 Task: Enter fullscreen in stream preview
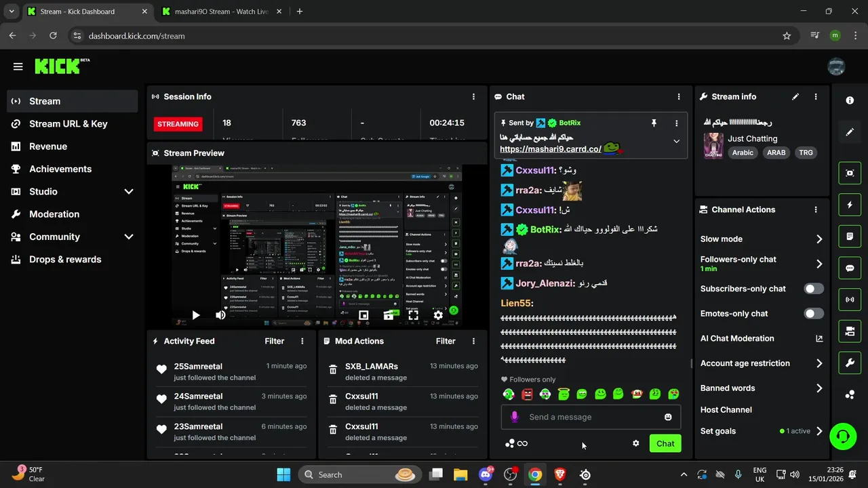tap(413, 315)
